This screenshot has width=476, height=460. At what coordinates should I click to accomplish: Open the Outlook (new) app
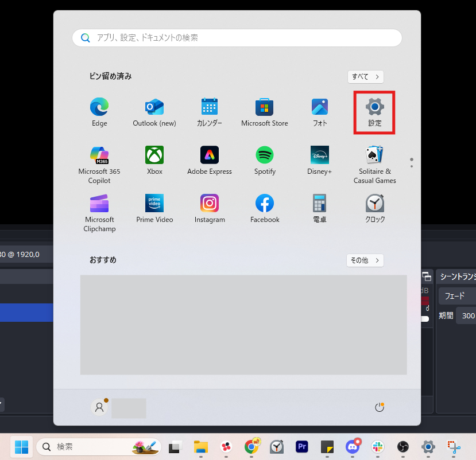pos(154,106)
